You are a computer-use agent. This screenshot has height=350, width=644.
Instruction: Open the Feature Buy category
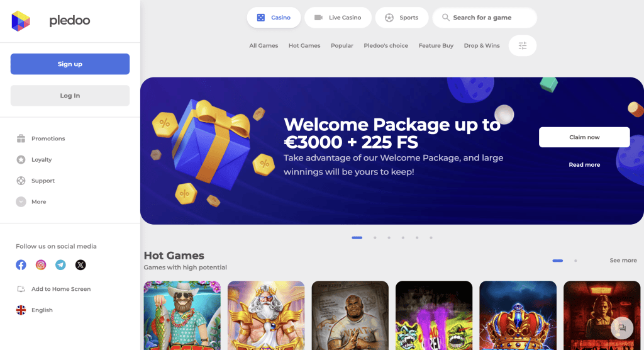click(x=436, y=46)
